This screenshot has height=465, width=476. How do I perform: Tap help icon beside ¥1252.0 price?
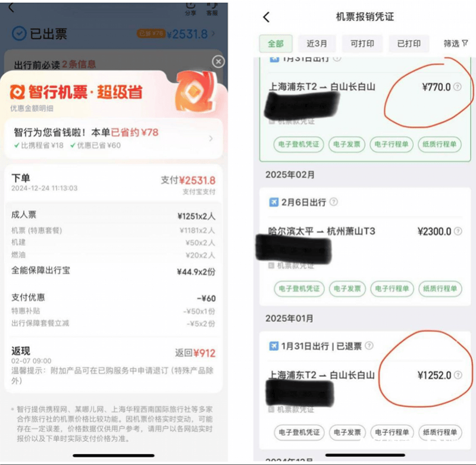point(458,375)
